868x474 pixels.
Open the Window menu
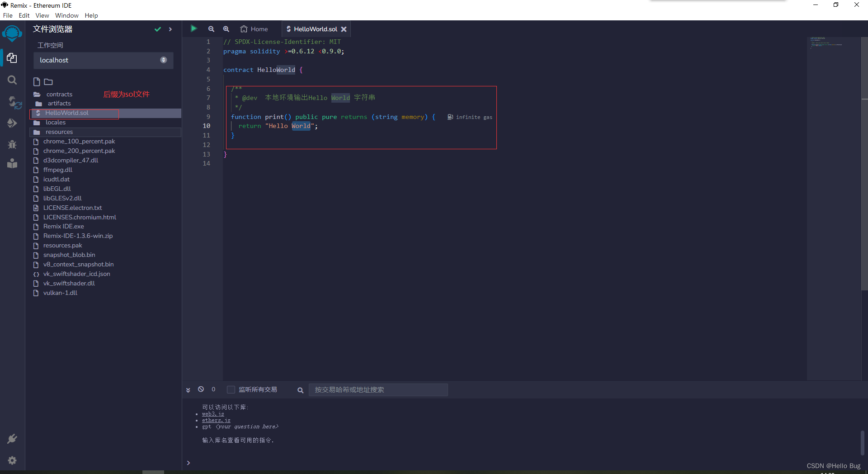tap(67, 15)
